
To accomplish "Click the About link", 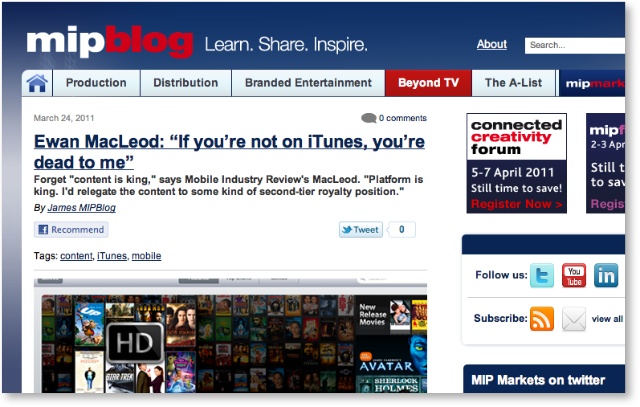I will pos(492,44).
